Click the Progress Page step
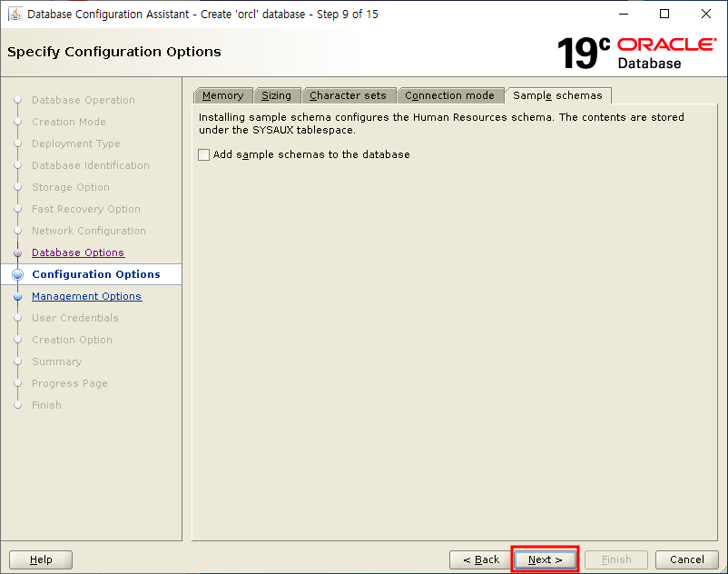The height and width of the screenshot is (574, 728). coord(70,383)
